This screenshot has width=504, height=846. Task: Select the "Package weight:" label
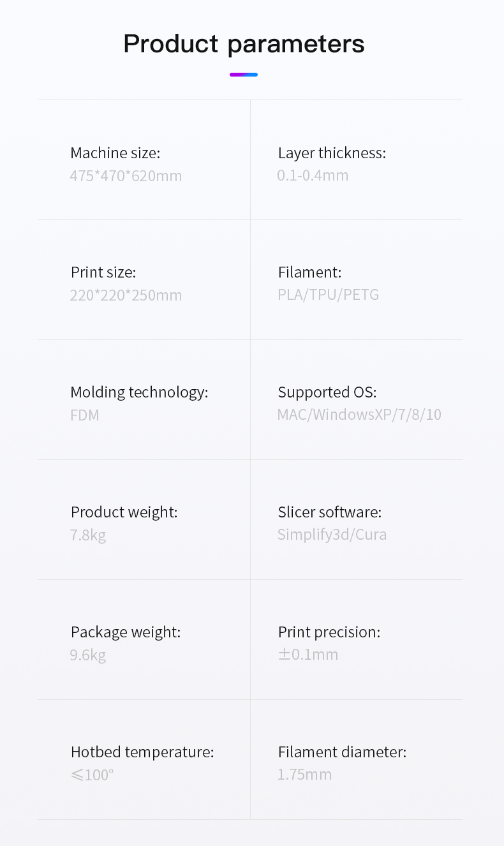point(126,632)
